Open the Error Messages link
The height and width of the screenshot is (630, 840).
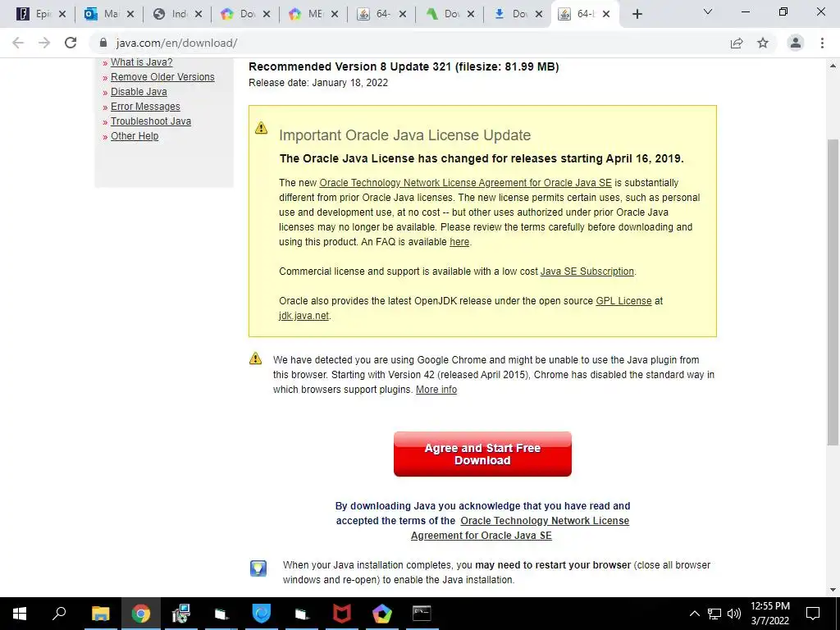pos(145,107)
